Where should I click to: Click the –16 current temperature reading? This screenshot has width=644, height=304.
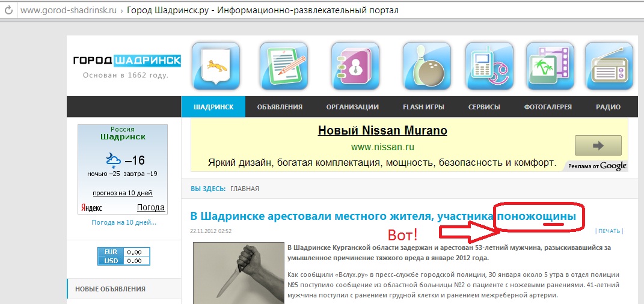coord(135,160)
